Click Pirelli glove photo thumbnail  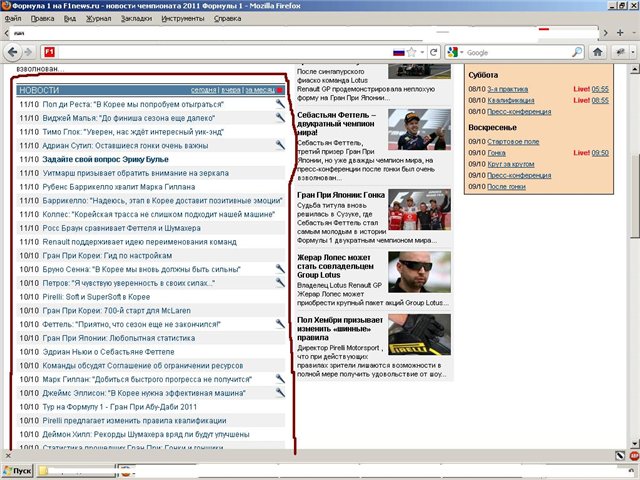point(419,334)
